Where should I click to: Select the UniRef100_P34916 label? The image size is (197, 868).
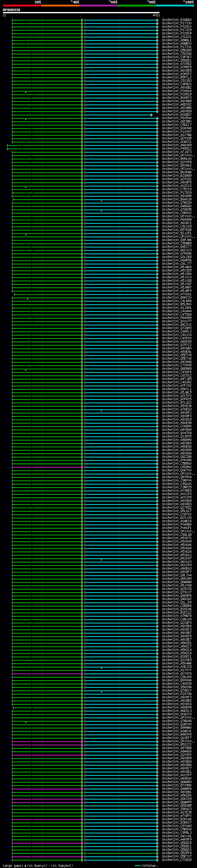tap(177, 91)
